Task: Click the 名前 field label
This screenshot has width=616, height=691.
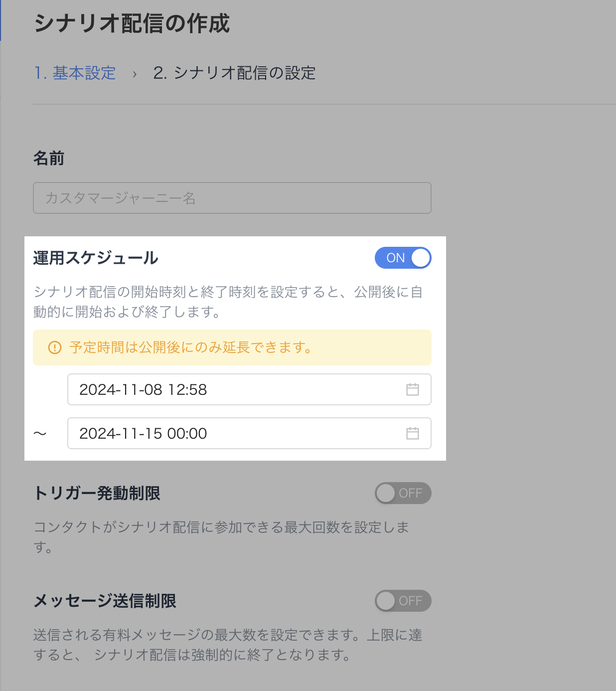Action: point(49,158)
